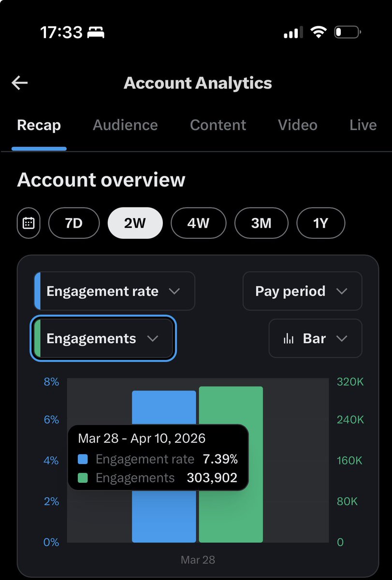Select the 2W time range
Screen dimensions: 392x580
[x=135, y=223]
